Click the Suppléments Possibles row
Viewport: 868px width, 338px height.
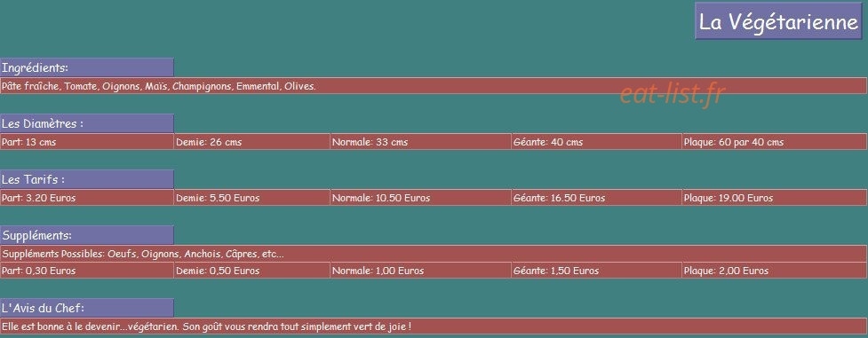(434, 254)
